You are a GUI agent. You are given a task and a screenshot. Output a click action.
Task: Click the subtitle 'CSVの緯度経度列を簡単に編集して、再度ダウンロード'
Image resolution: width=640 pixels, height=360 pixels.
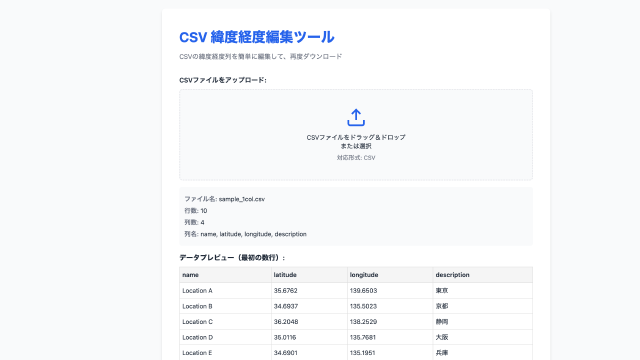260,56
